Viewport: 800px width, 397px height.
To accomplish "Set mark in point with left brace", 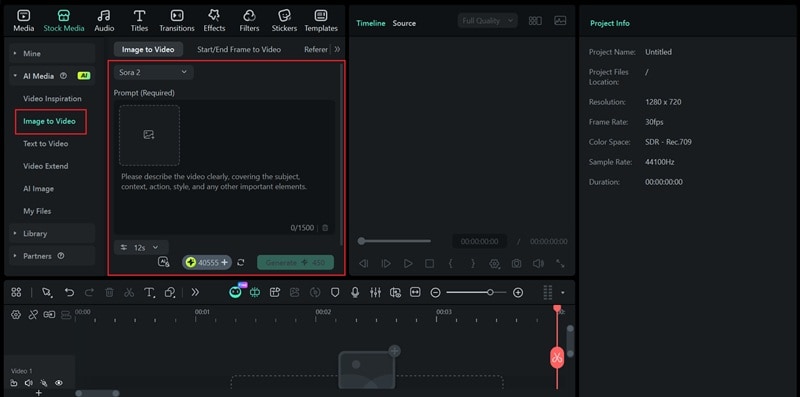I will (x=451, y=263).
